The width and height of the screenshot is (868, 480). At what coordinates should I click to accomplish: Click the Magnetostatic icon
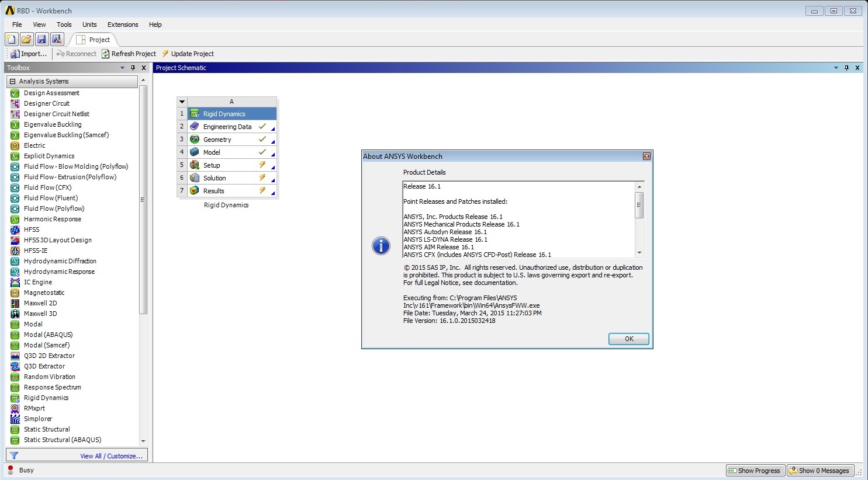pyautogui.click(x=15, y=293)
